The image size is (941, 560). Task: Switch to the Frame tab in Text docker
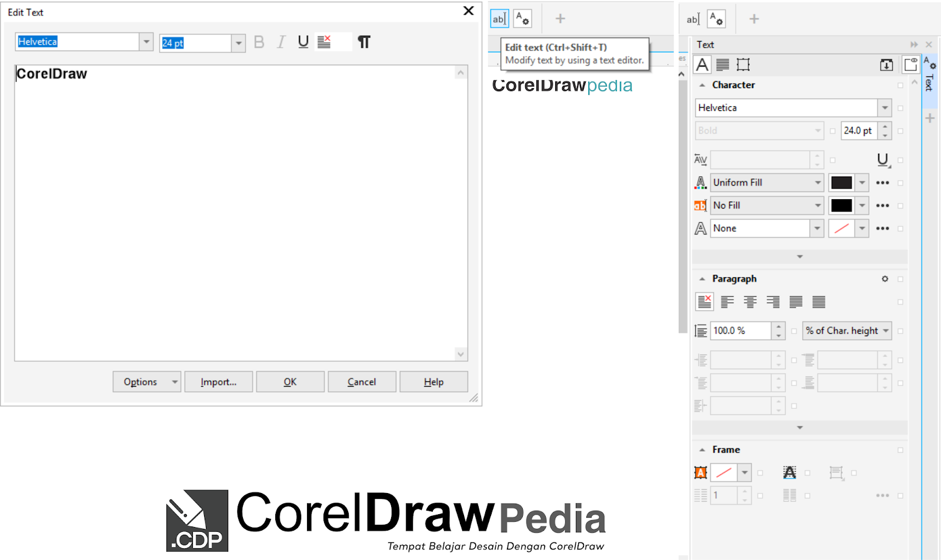[x=743, y=65]
